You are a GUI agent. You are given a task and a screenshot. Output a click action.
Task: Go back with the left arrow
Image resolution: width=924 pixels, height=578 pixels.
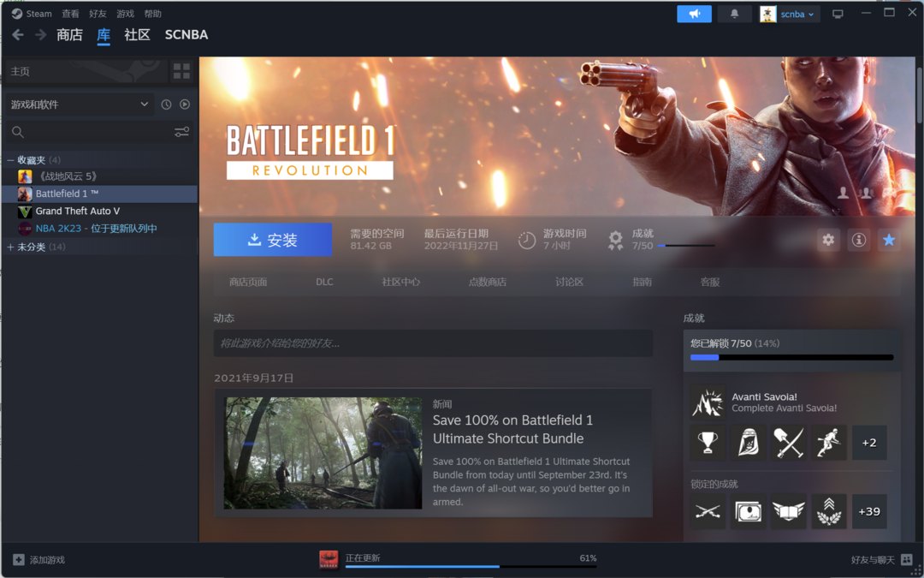coord(18,35)
